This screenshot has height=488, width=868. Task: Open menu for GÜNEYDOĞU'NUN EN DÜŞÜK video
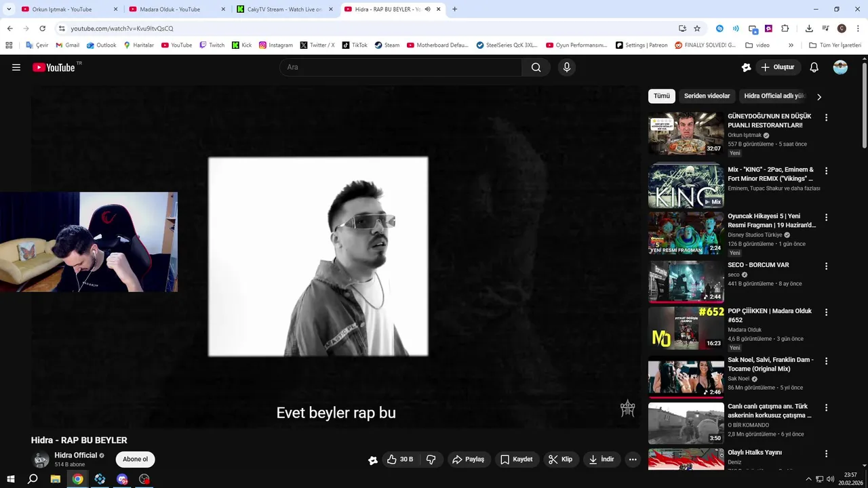[x=826, y=117]
